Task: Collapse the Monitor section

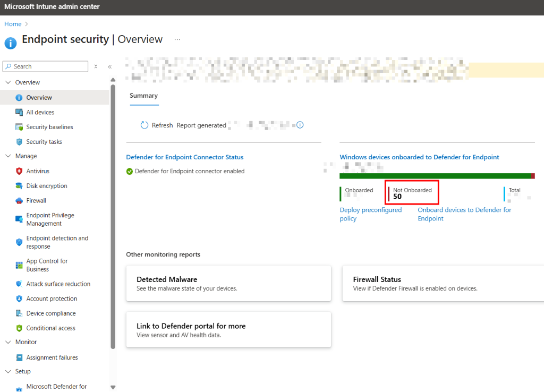Action: (7, 342)
